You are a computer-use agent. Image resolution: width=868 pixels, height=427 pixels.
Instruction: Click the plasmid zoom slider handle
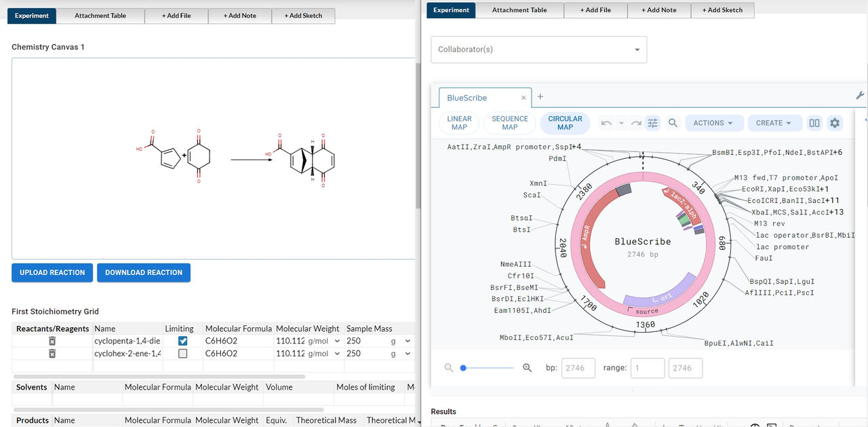463,368
